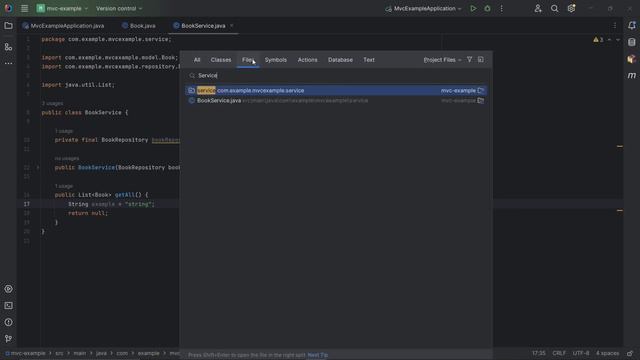Screen dimensions: 640x360
Task: Click the 3 usages hint above BookService class
Action: pyautogui.click(x=53, y=104)
